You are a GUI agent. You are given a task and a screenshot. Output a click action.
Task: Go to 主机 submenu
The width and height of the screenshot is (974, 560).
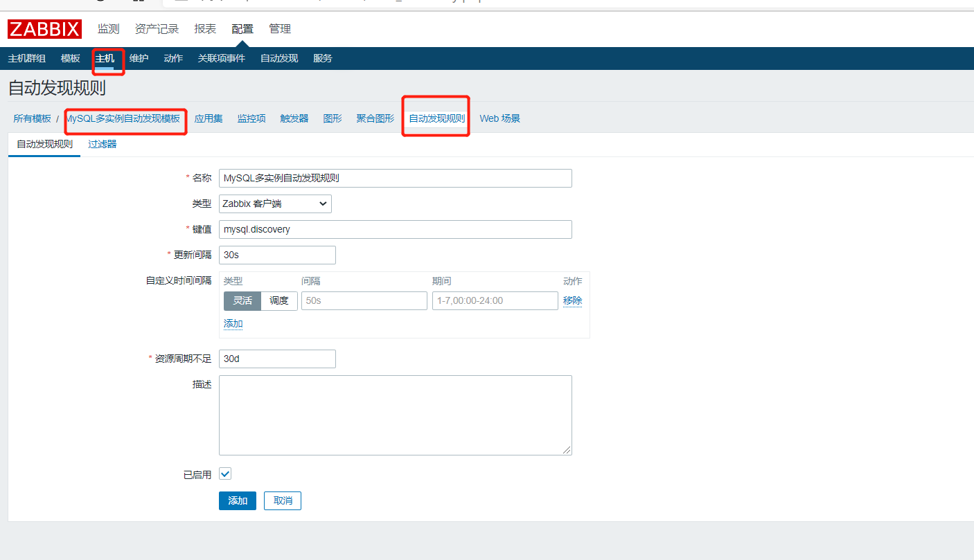coord(105,58)
